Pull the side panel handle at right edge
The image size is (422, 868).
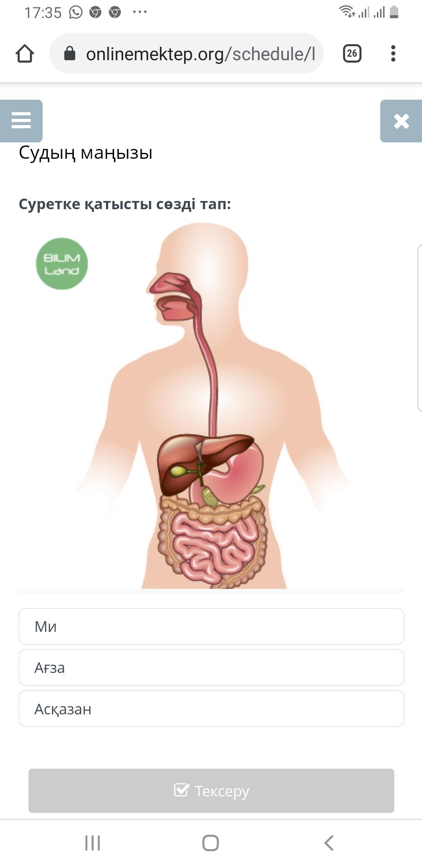pyautogui.click(x=420, y=328)
